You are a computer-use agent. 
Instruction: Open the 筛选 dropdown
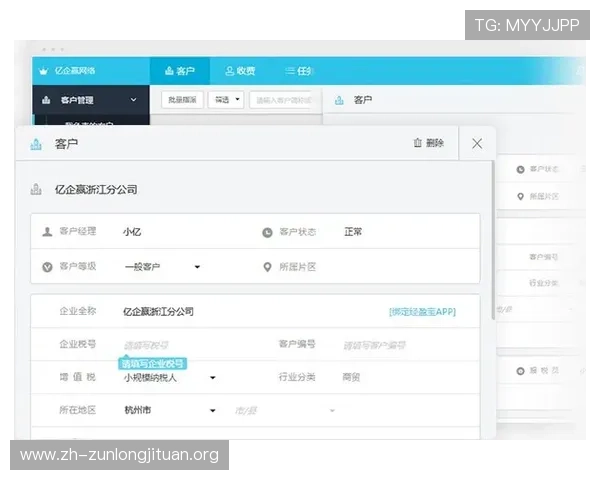coord(227,100)
